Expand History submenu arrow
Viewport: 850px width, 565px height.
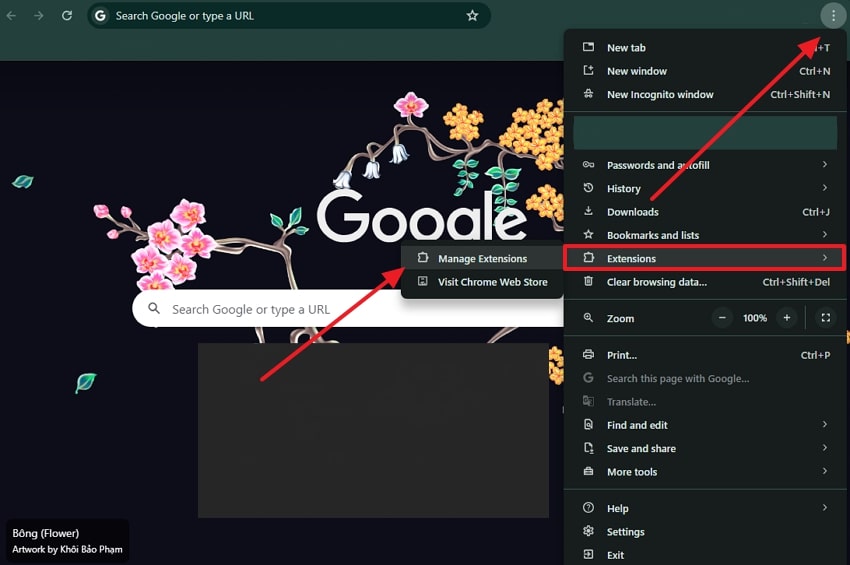[x=825, y=188]
